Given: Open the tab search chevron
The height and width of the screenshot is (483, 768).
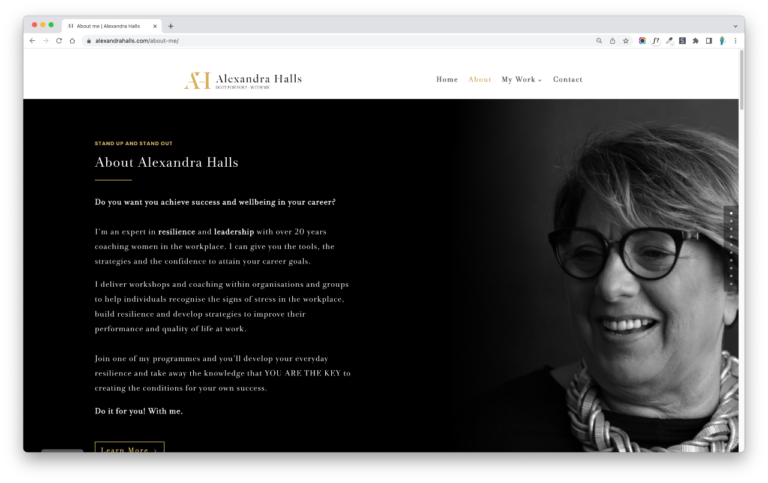Looking at the screenshot, I should [735, 26].
